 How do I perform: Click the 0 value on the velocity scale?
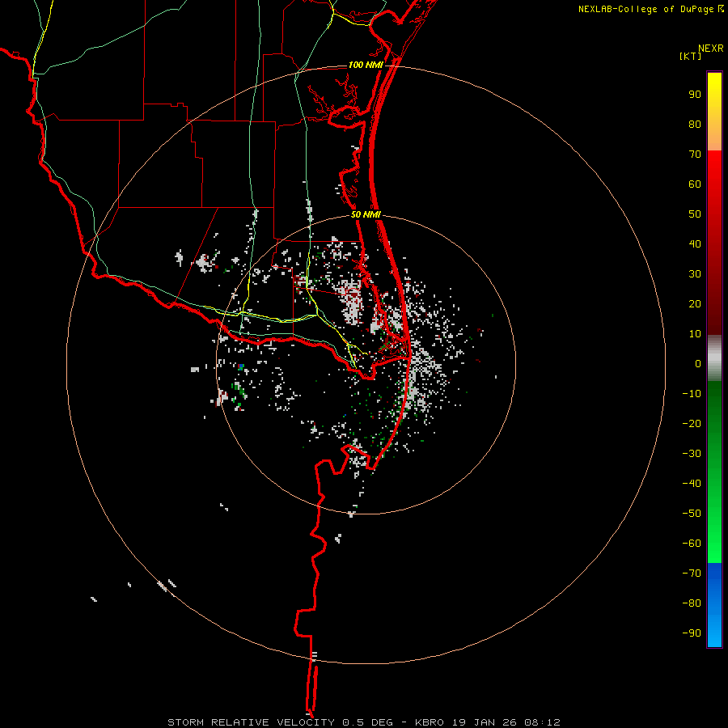point(698,364)
